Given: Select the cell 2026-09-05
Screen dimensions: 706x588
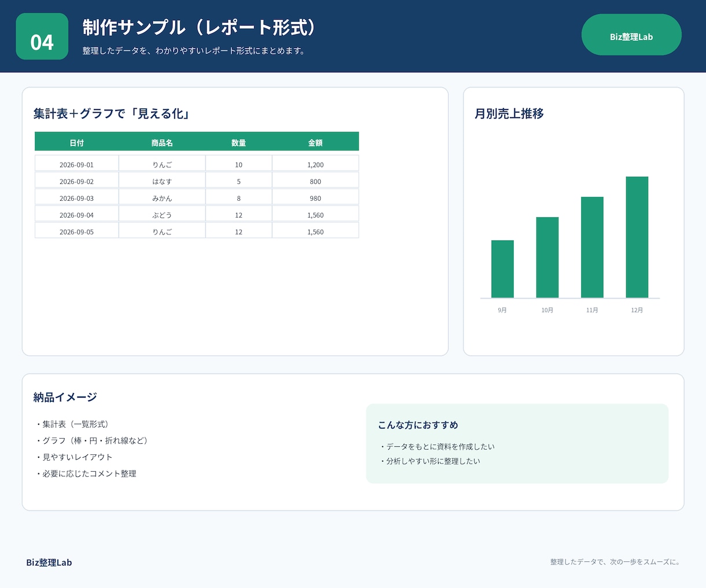Looking at the screenshot, I should point(76,231).
